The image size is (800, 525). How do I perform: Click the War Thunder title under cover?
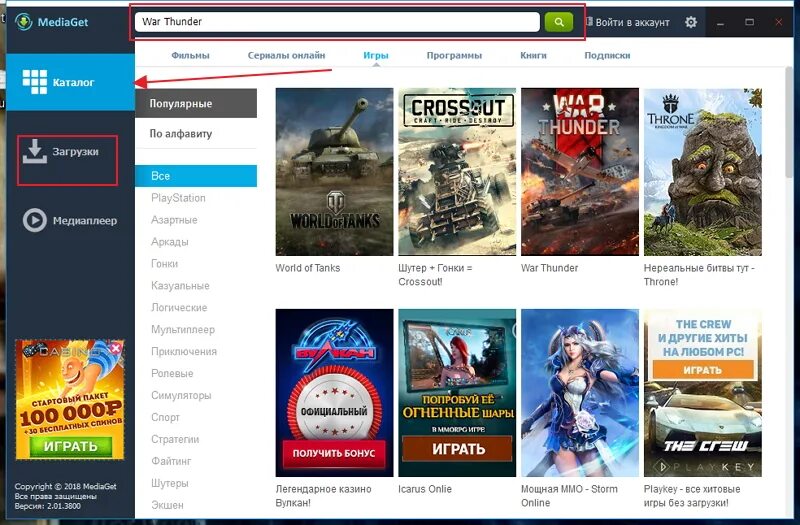tap(549, 268)
